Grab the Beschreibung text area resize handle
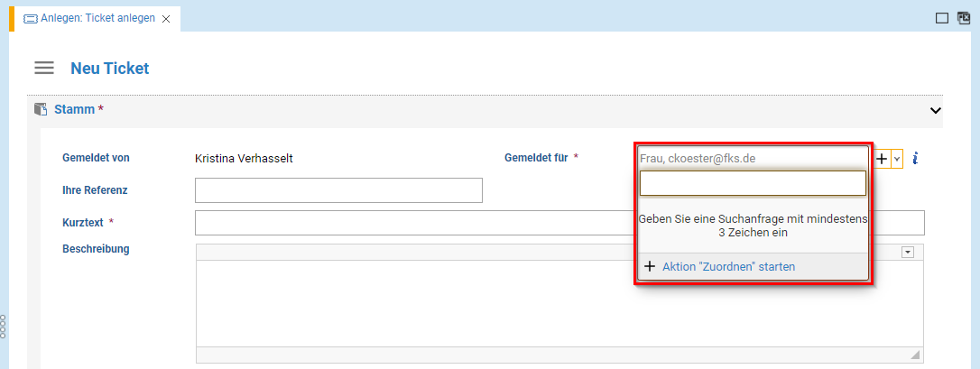Screen dimensions: 980x369 pos(916,355)
